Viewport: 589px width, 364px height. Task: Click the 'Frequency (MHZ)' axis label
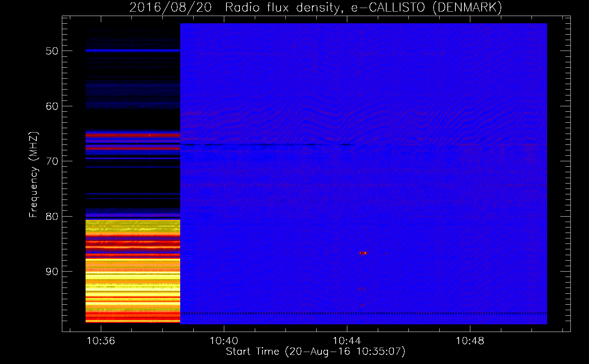[x=33, y=175]
